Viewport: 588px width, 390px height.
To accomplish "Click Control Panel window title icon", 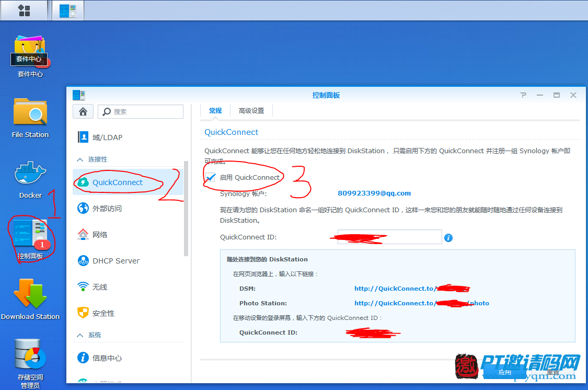I will click(79, 95).
